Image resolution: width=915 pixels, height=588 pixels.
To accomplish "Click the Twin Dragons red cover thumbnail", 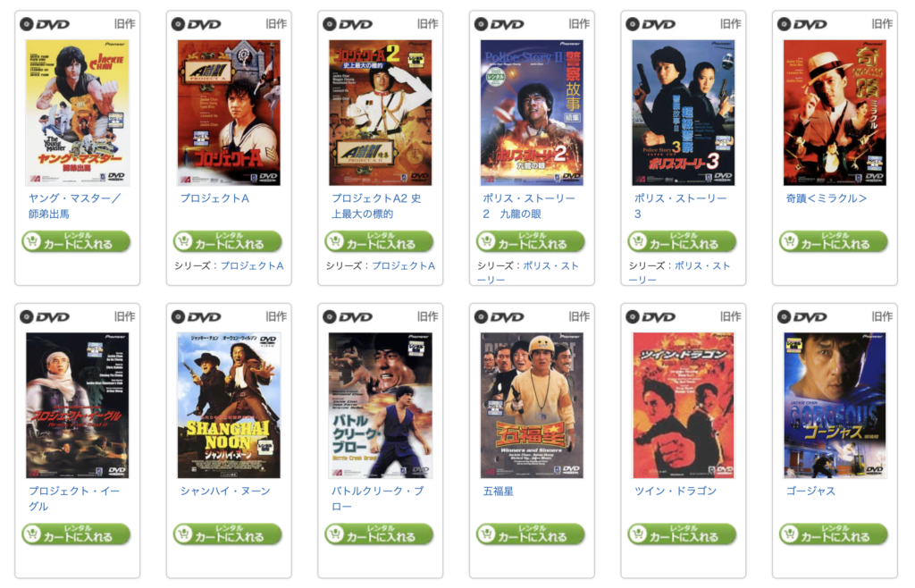I will point(684,406).
